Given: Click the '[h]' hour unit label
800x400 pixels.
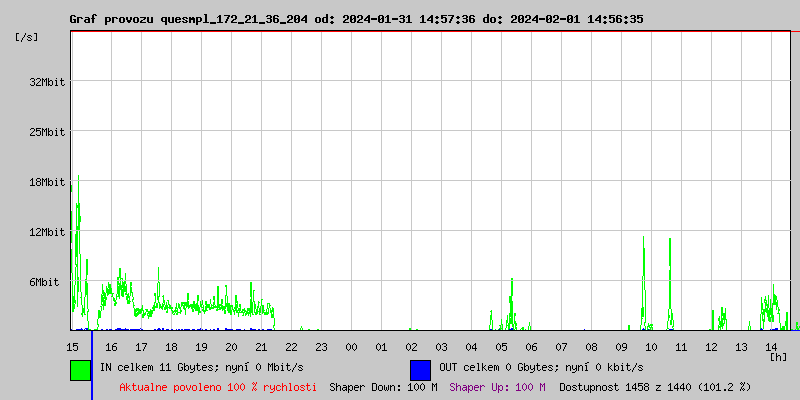Looking at the screenshot, I should point(778,356).
